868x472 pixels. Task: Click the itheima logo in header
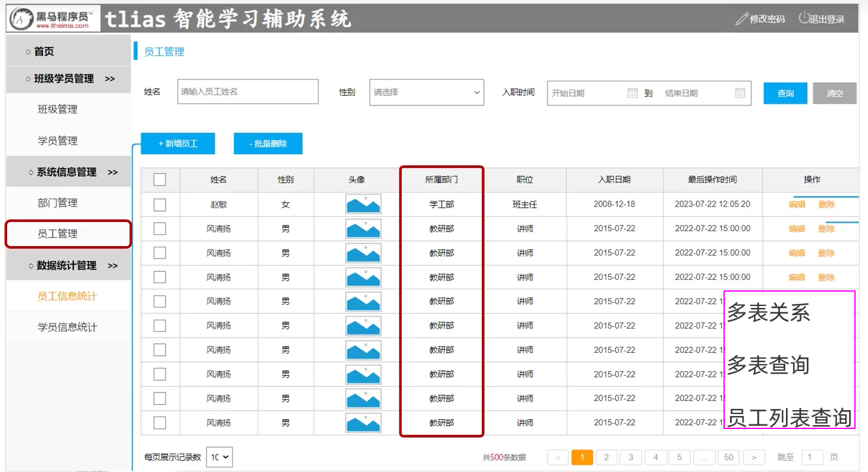[54, 19]
